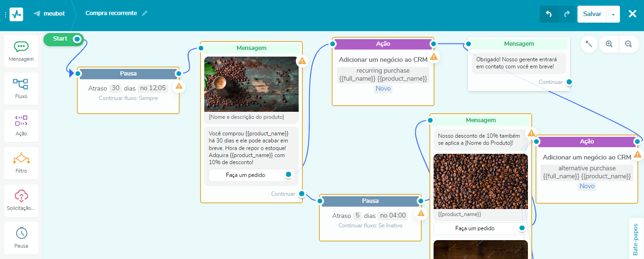Select the first Mensagem block header
Image resolution: width=644 pixels, height=259 pixels.
[x=251, y=48]
